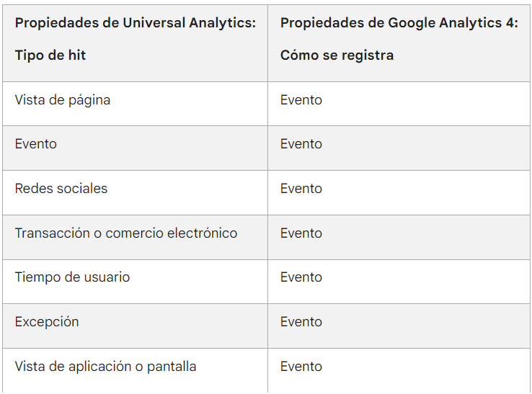
Task: Select the 'Tipo de hit' header text
Action: [50, 55]
